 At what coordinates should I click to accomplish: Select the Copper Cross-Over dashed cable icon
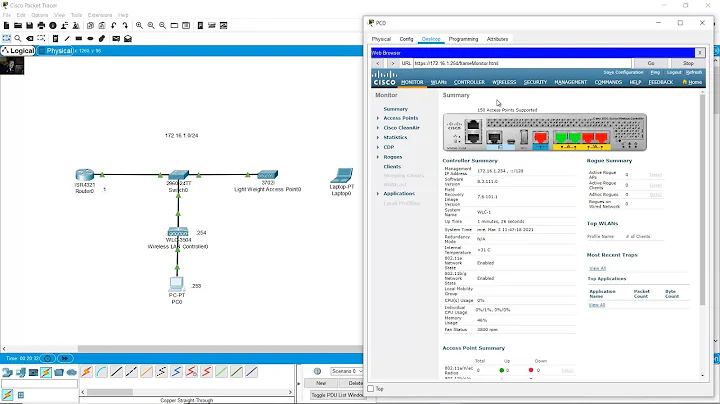click(131, 371)
